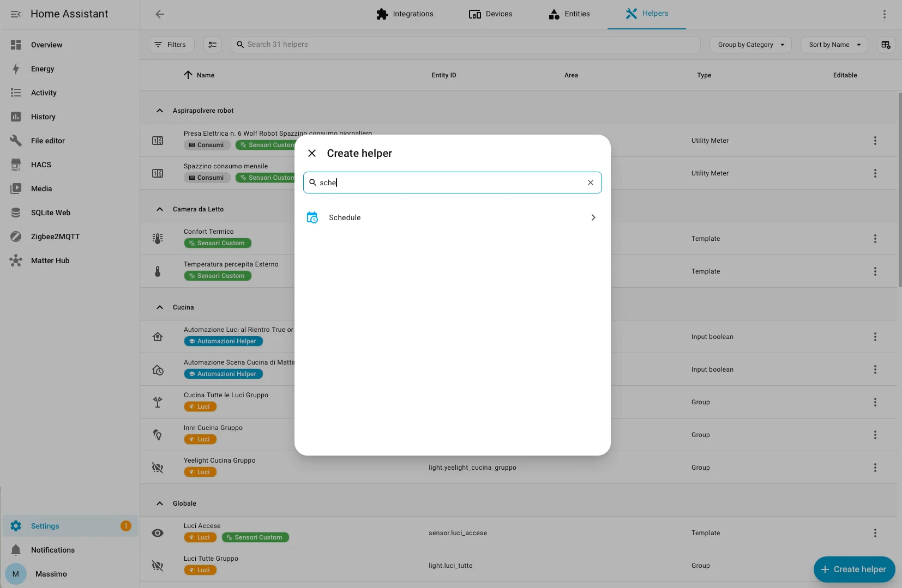The image size is (902, 588).
Task: Click the Search 31 helpers field
Action: pos(466,45)
